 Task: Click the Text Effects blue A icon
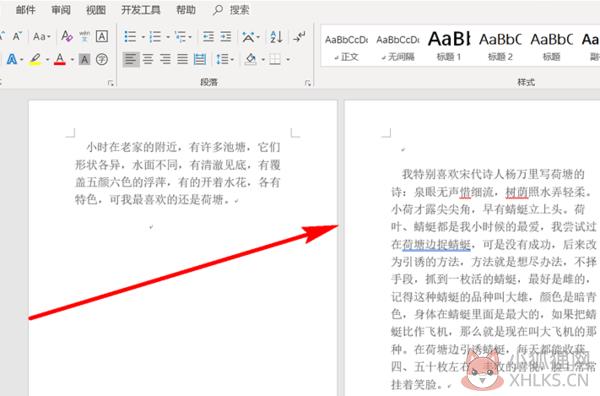click(x=12, y=59)
